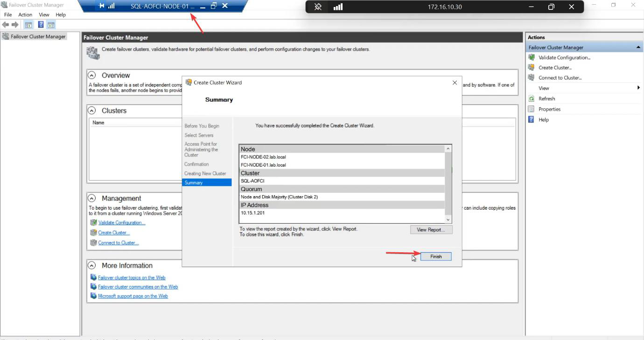644x340 pixels.
Task: Click the signal icon on 172.16.10.30 bar
Action: (x=338, y=7)
